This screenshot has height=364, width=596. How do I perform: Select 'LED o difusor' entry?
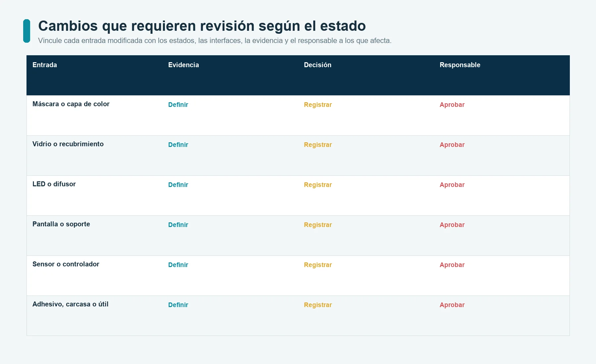point(54,184)
